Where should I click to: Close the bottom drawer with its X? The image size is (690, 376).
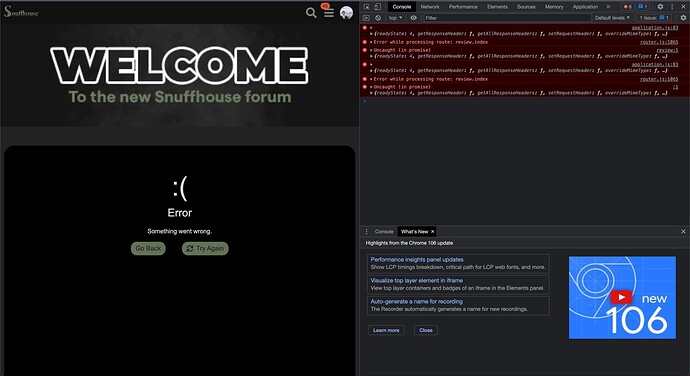683,232
